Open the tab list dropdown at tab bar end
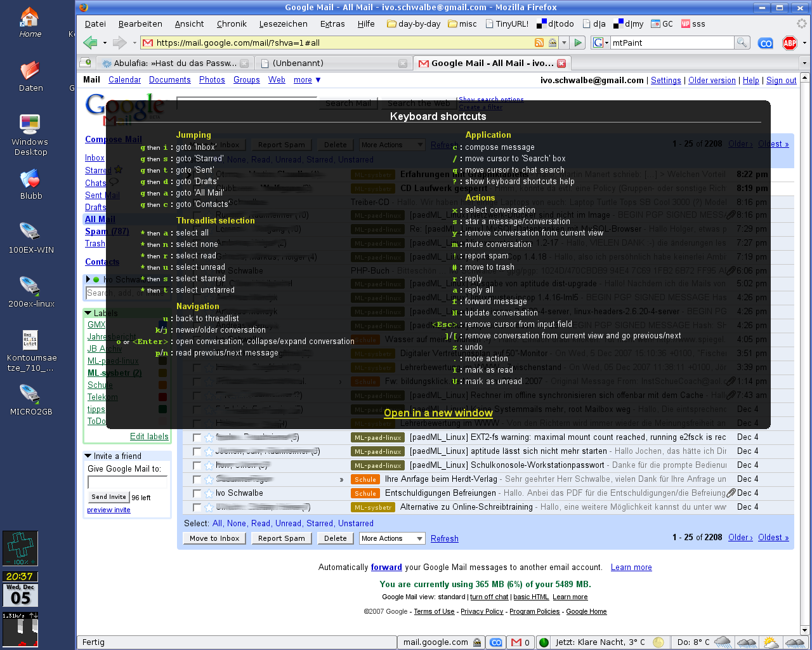The image size is (812, 650). (x=804, y=63)
